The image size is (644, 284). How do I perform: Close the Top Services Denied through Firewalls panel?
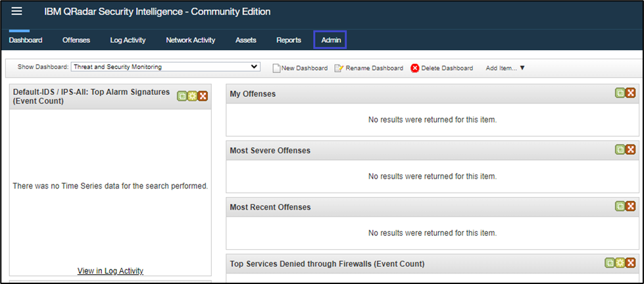[630, 263]
